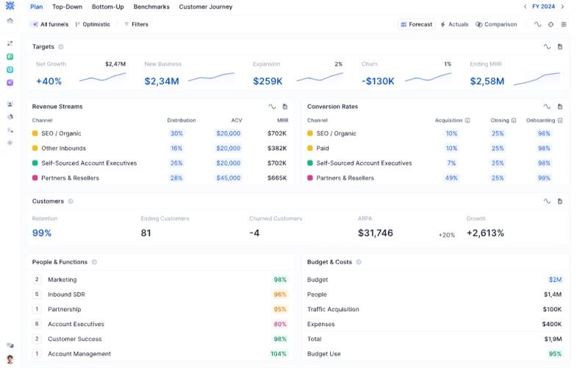
Task: Open the Optimistic scenario selector
Action: click(x=93, y=24)
